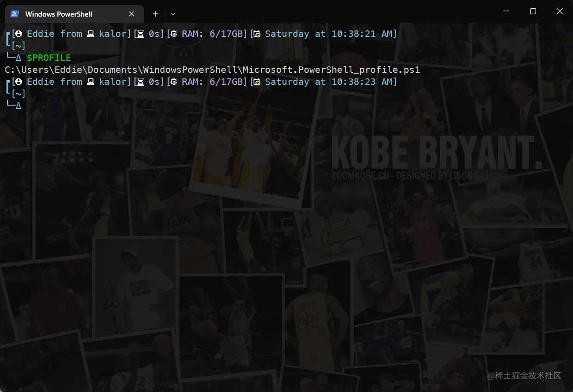573x392 pixels.
Task: Close the terminal window
Action: click(560, 12)
